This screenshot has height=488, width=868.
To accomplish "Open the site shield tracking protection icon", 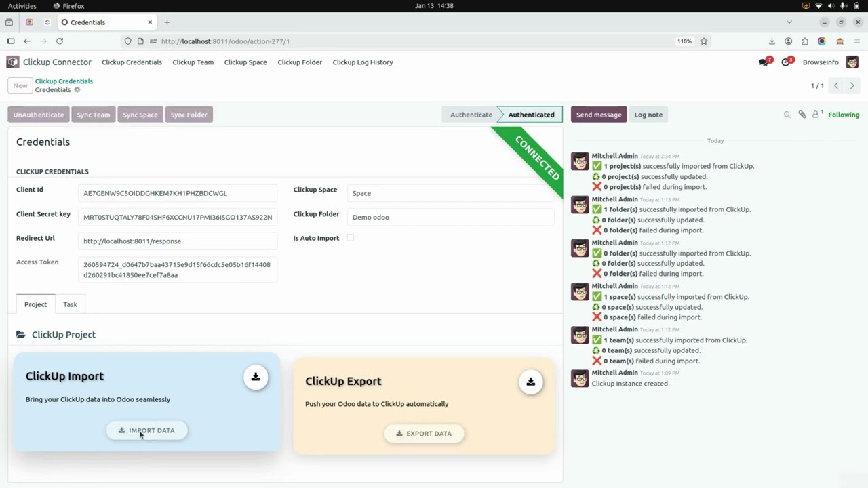I will tap(127, 41).
